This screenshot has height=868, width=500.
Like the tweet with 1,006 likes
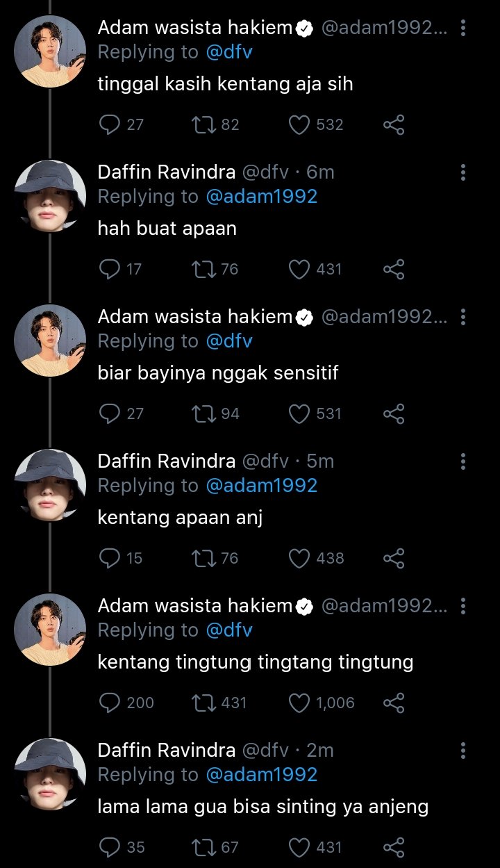(x=299, y=703)
